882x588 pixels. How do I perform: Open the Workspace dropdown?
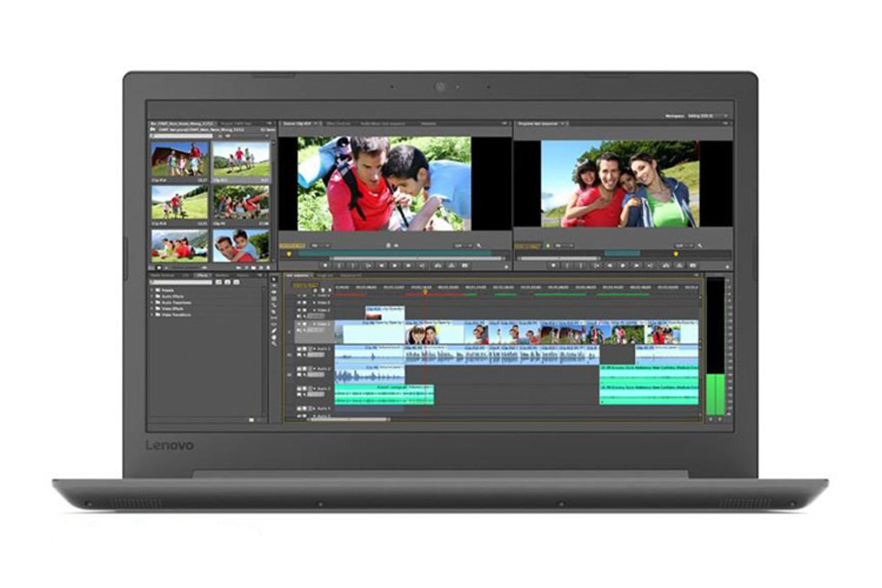coord(707,116)
